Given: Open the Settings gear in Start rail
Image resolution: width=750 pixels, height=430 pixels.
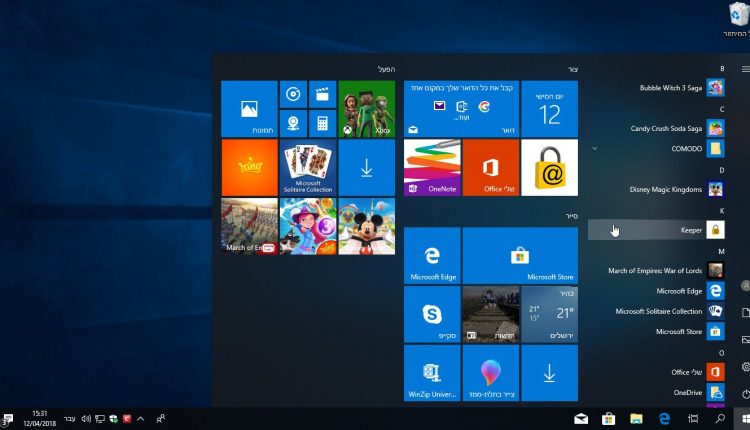Looking at the screenshot, I should [x=746, y=367].
